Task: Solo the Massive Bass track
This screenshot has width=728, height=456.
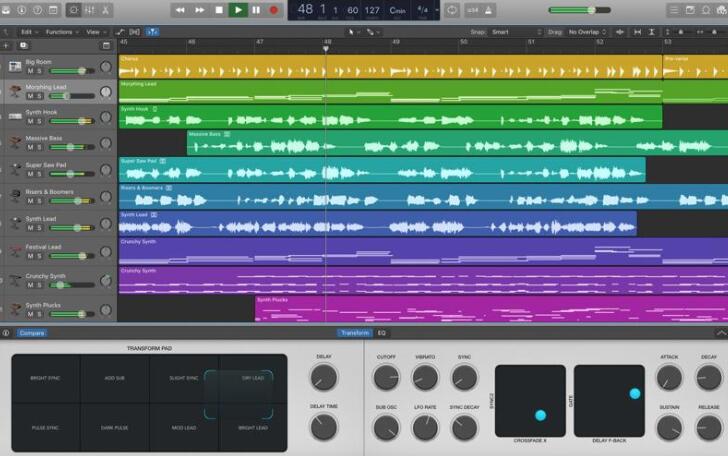Action: tap(39, 147)
